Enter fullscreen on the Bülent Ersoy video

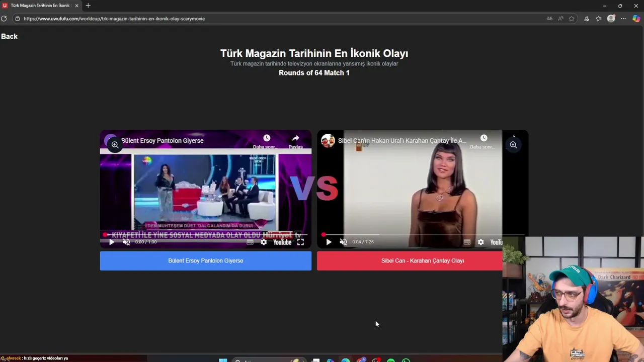(300, 242)
